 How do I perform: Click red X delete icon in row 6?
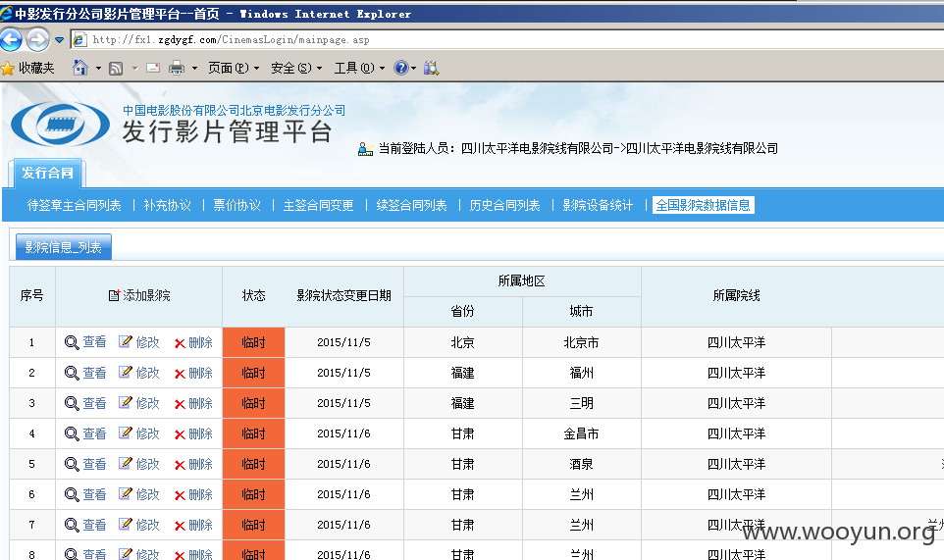click(180, 496)
